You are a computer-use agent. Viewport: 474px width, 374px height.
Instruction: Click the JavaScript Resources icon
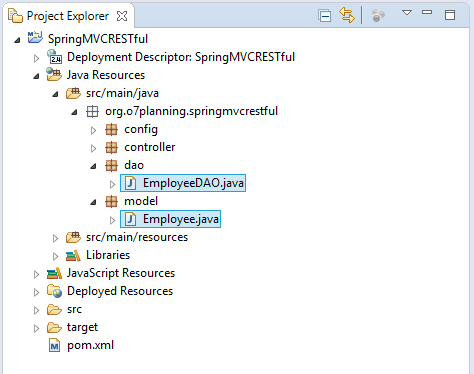pyautogui.click(x=54, y=273)
